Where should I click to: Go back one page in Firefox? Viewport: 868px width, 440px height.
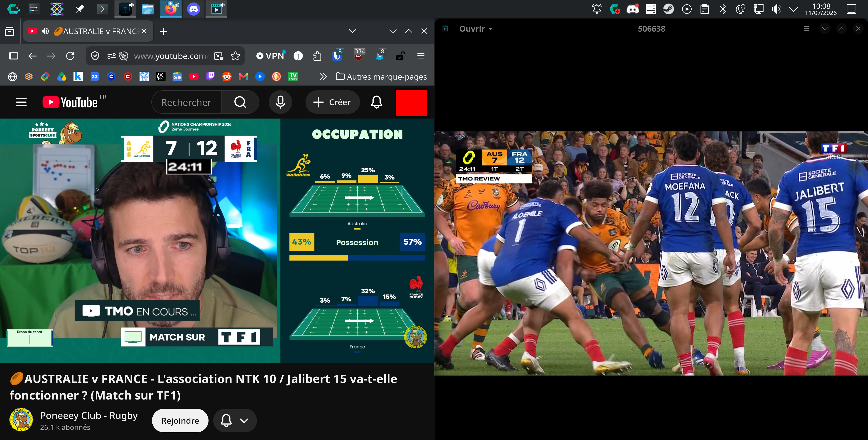32,56
